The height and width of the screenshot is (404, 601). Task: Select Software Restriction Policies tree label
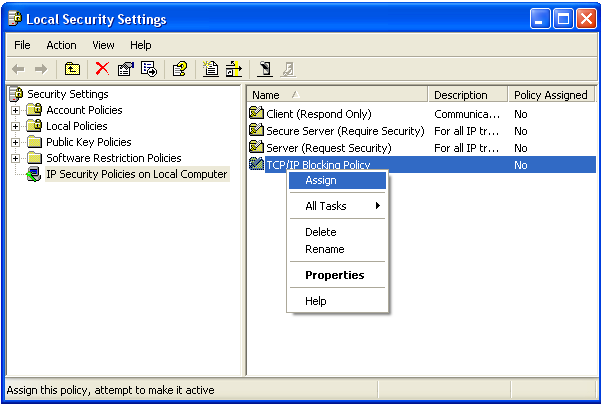(x=114, y=158)
